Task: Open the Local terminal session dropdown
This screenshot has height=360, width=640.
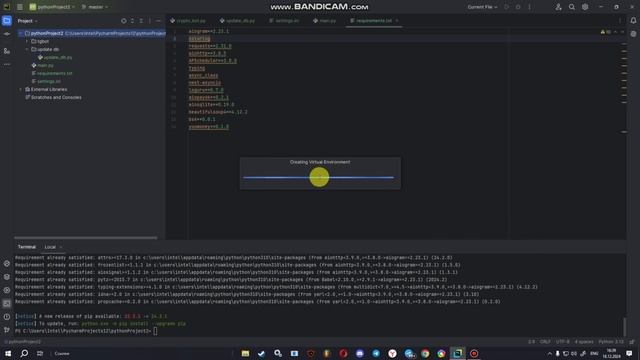Action: pyautogui.click(x=61, y=247)
